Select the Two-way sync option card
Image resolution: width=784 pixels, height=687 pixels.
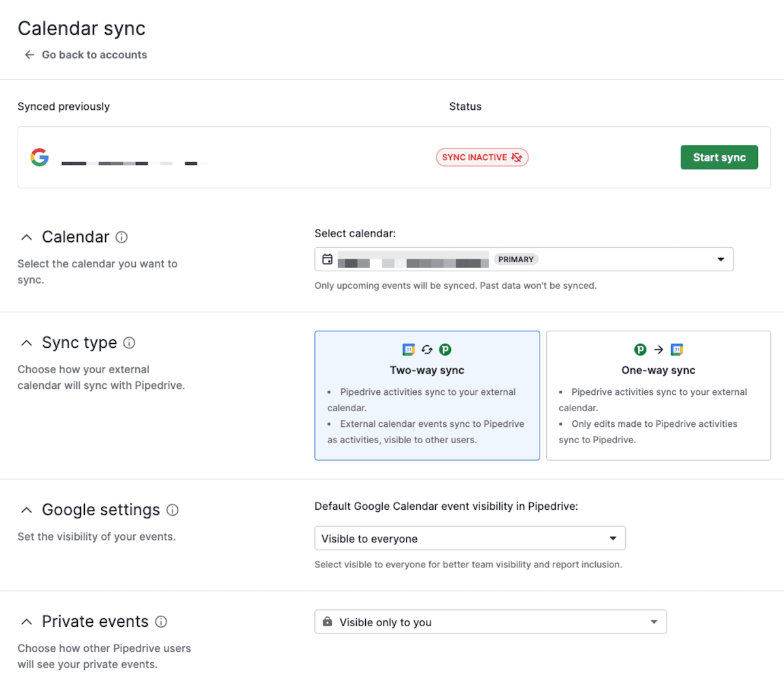coord(427,395)
